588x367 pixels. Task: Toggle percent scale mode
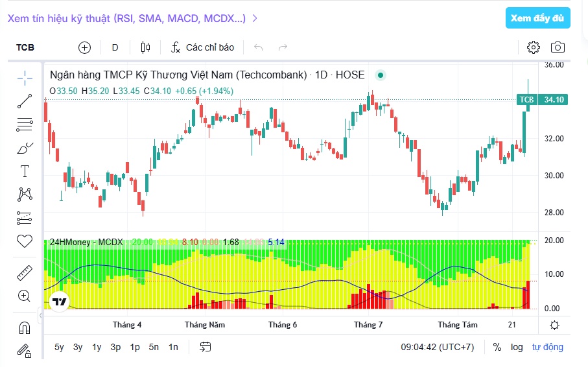click(x=497, y=347)
